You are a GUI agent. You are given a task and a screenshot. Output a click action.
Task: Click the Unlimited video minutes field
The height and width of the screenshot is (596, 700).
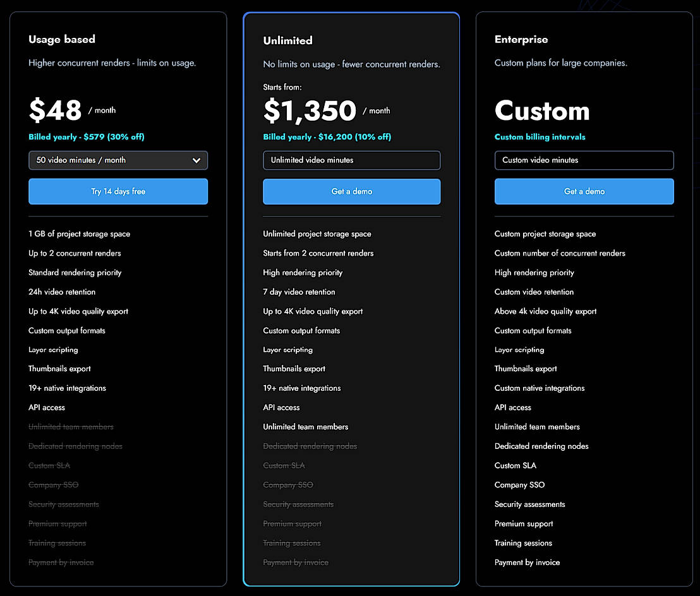click(351, 160)
